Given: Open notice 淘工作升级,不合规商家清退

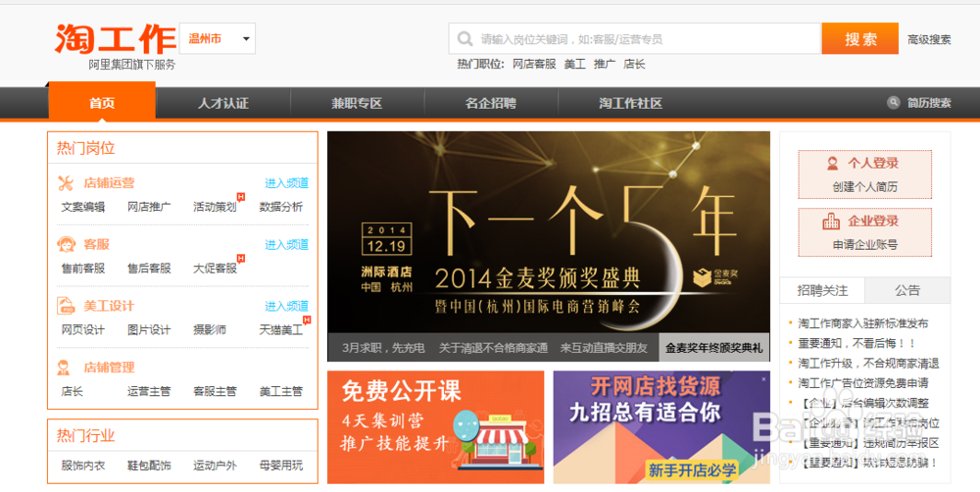Looking at the screenshot, I should click(868, 364).
